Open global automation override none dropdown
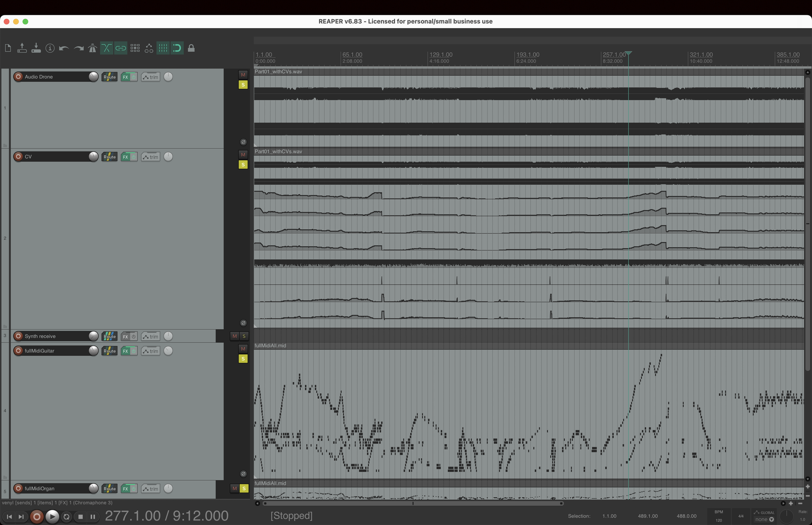 tap(764, 519)
